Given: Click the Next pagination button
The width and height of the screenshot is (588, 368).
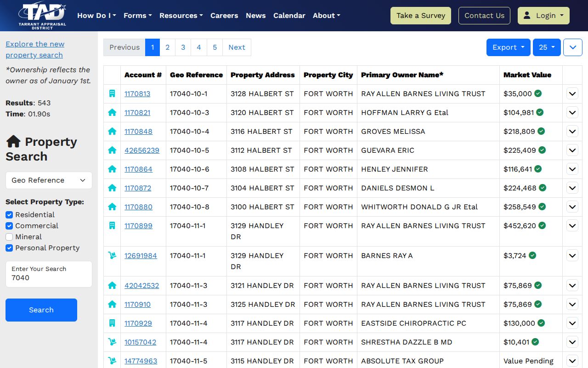Looking at the screenshot, I should [x=237, y=47].
